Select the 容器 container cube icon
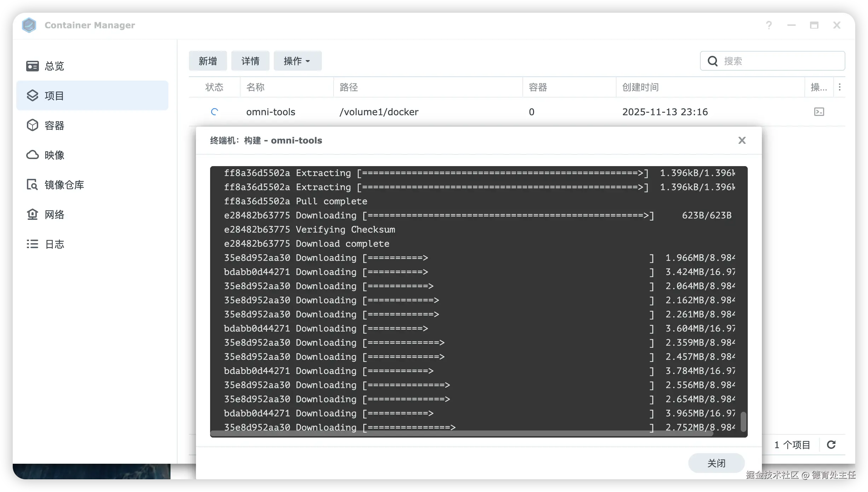 point(32,125)
